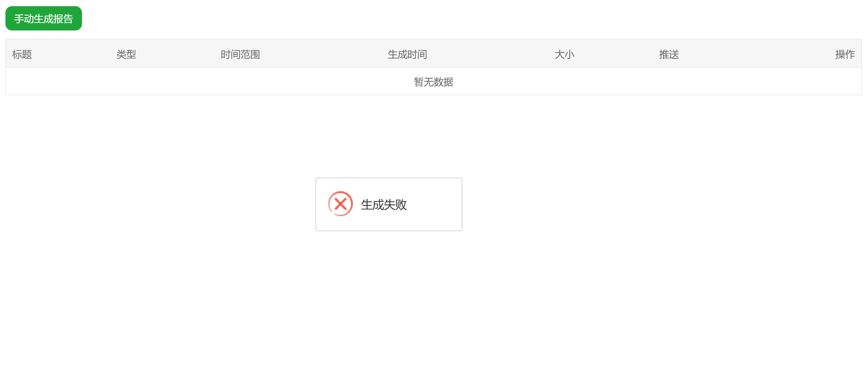
Task: Click the 手动生成报告 green button
Action: (44, 19)
